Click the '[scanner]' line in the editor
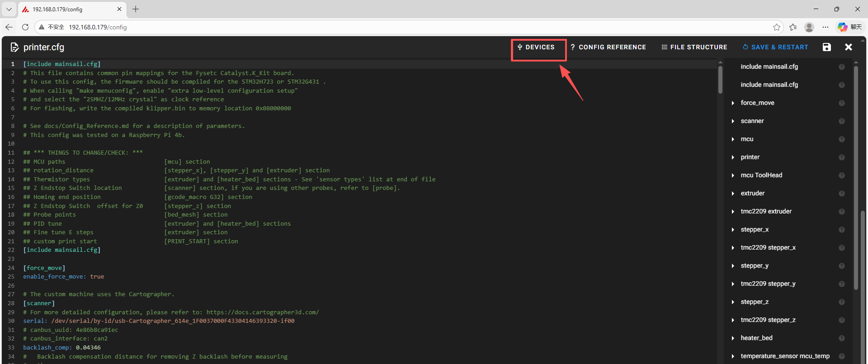868x364 pixels. 39,303
